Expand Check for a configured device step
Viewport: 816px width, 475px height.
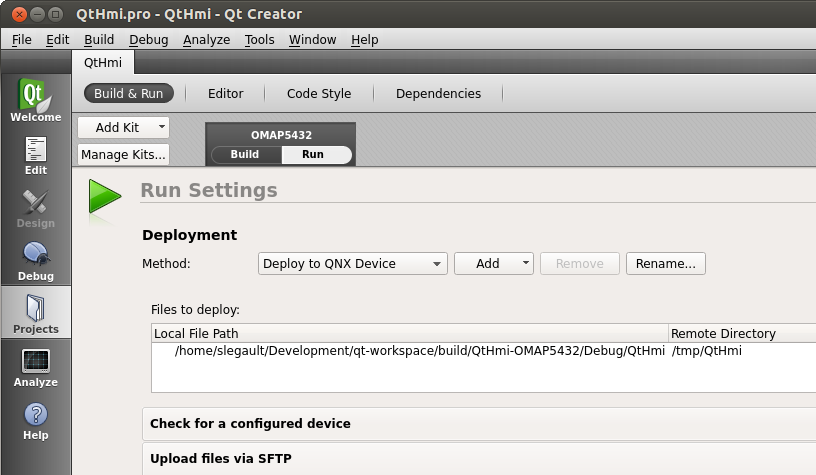tap(250, 424)
